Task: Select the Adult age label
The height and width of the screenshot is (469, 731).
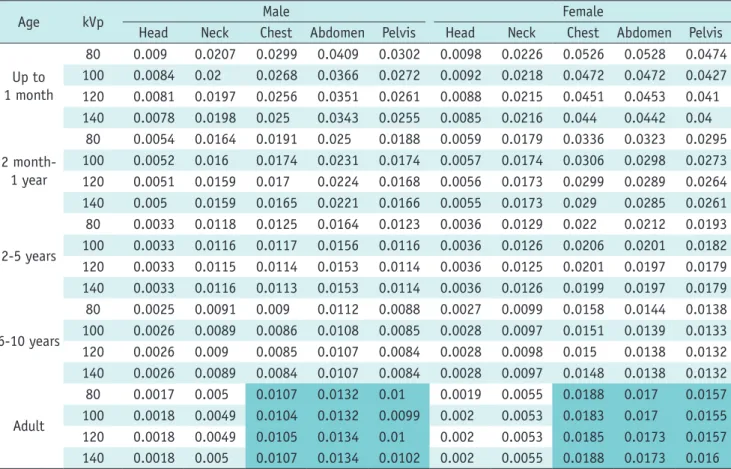Action: (29, 426)
